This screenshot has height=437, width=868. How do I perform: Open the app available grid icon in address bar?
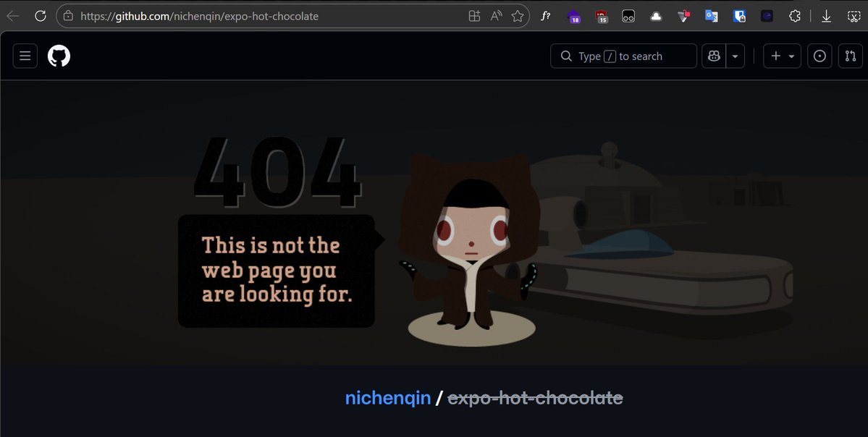(474, 16)
